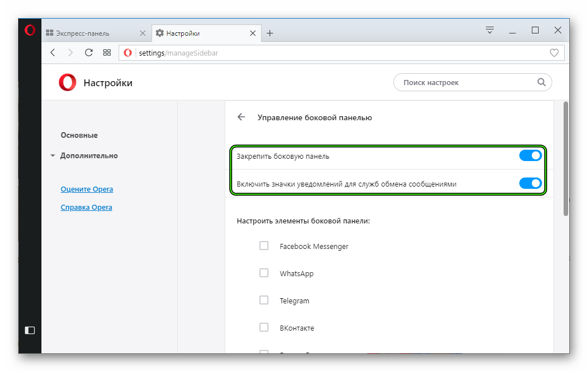This screenshot has height=372, width=588.
Task: Focus the Поиск настроек search field
Action: pyautogui.click(x=472, y=82)
